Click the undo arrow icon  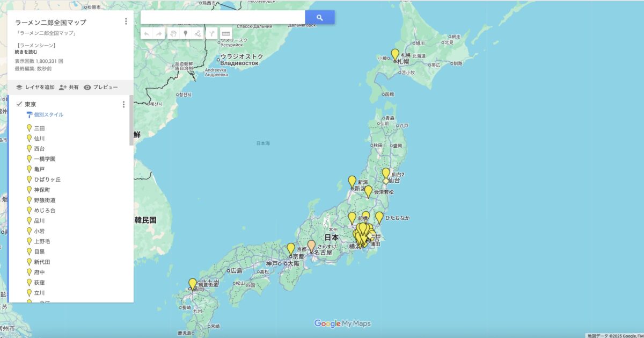[x=147, y=34]
